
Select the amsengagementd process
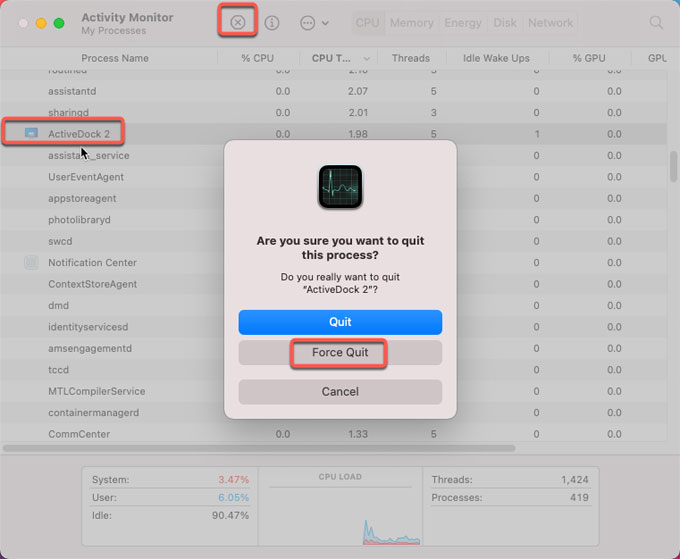pos(90,348)
